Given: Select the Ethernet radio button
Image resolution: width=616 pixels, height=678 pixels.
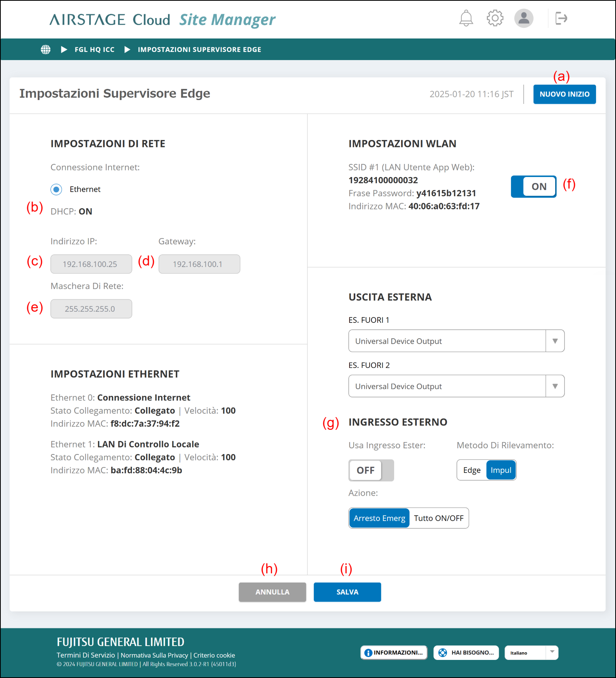Looking at the screenshot, I should pos(56,189).
